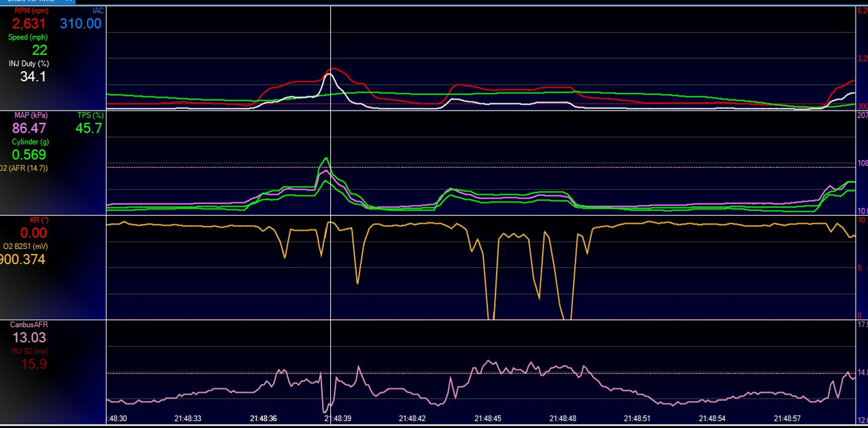Select the IAC channel label

tap(98, 11)
